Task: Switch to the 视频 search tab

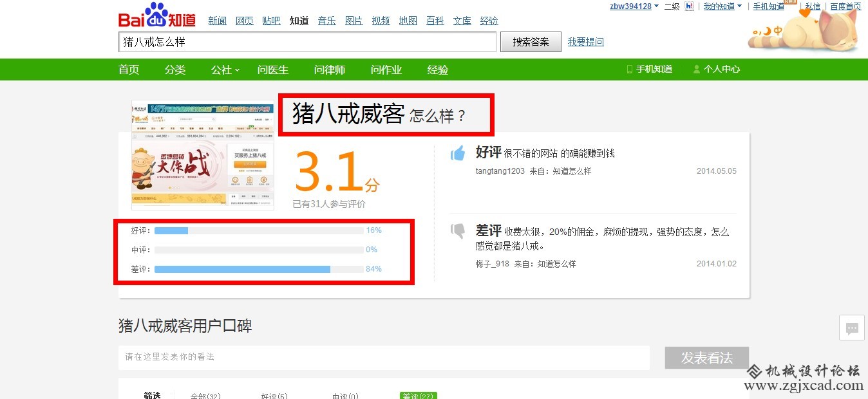Action: pyautogui.click(x=381, y=21)
